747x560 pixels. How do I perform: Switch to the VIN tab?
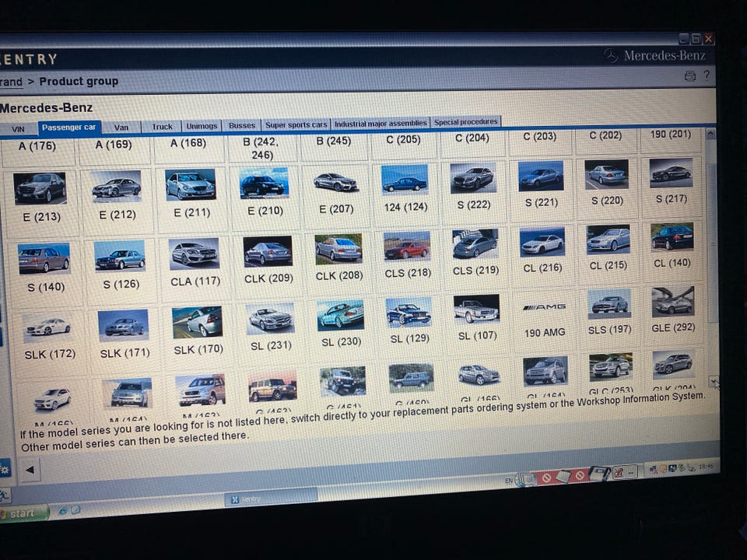tap(18, 129)
